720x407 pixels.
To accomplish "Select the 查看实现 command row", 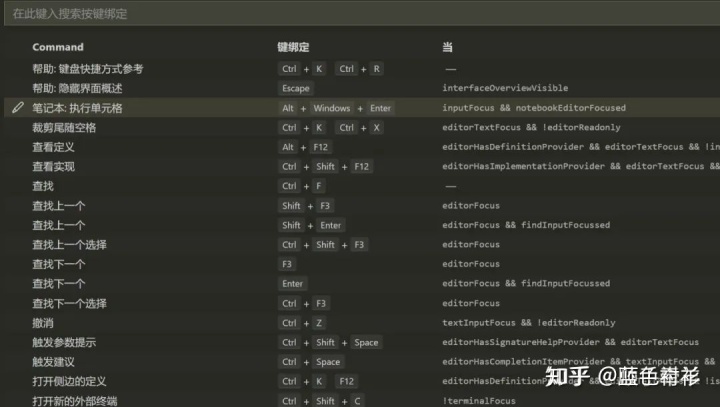I will [x=362, y=167].
